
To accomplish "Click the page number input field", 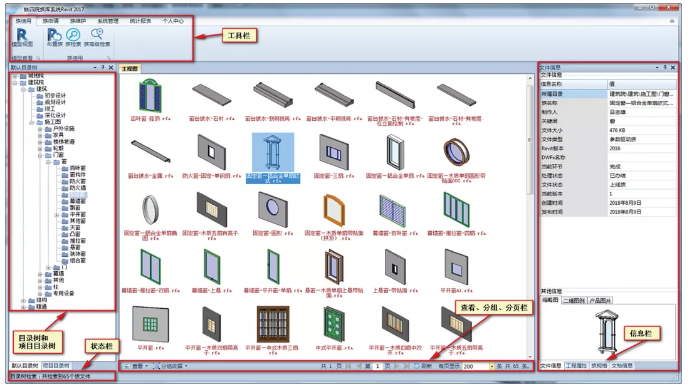I will click(377, 366).
